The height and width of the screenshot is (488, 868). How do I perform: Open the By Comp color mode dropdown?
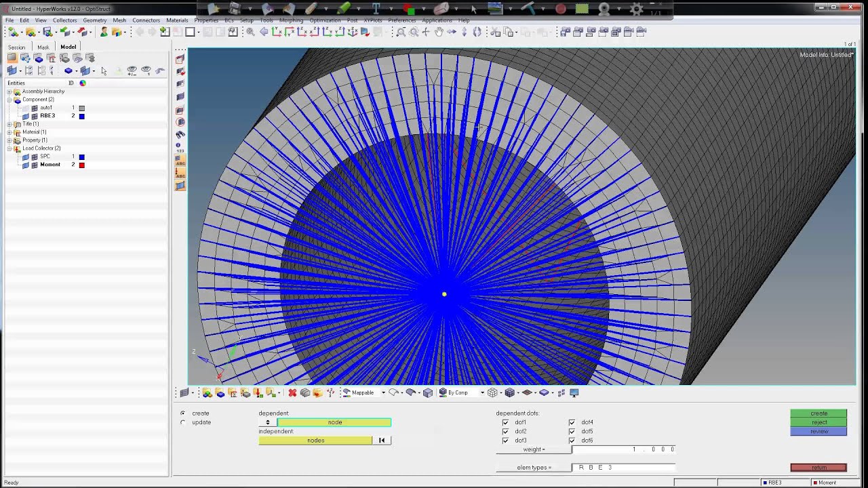[482, 392]
